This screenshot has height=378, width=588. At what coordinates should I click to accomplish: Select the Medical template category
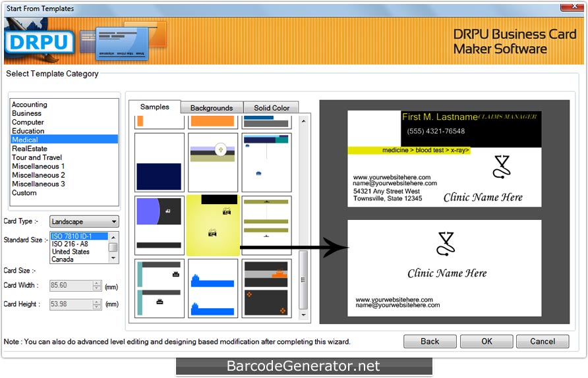(x=65, y=140)
